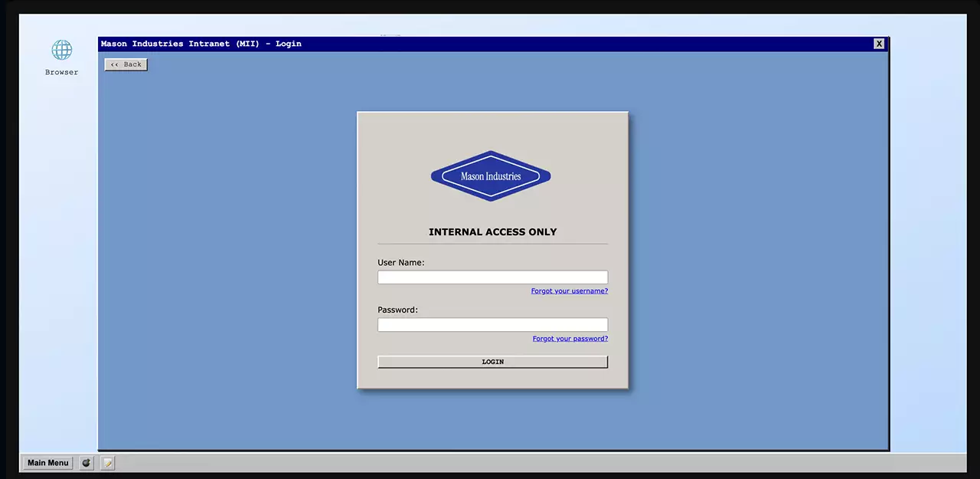The image size is (980, 479).
Task: Click empty area of the gray taskbar
Action: tap(536, 463)
